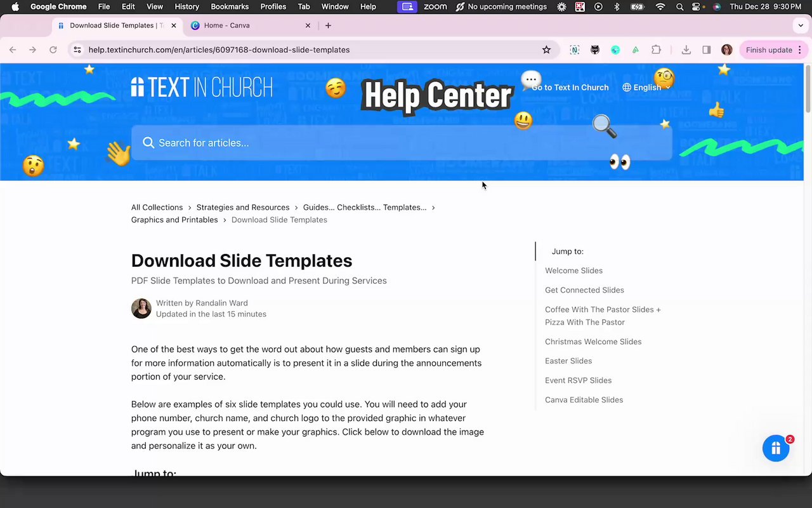This screenshot has height=508, width=812.
Task: Go to Text In Church link
Action: click(x=570, y=88)
